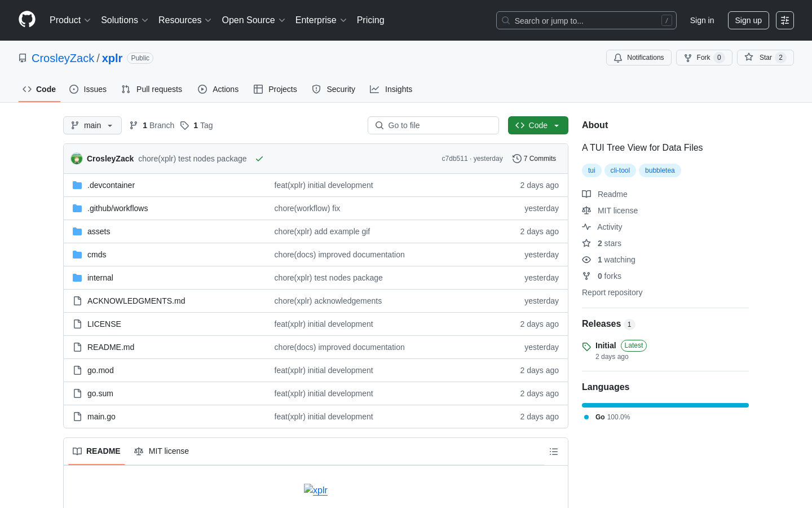Select the MIT license tab in file viewer
Screen dimensions: 812x508
[x=161, y=451]
